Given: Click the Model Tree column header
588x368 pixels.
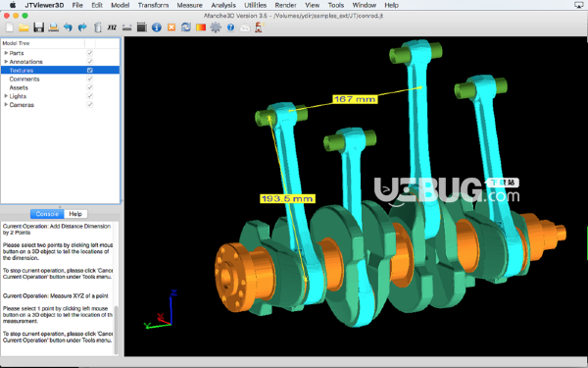Looking at the screenshot, I should click(x=43, y=43).
